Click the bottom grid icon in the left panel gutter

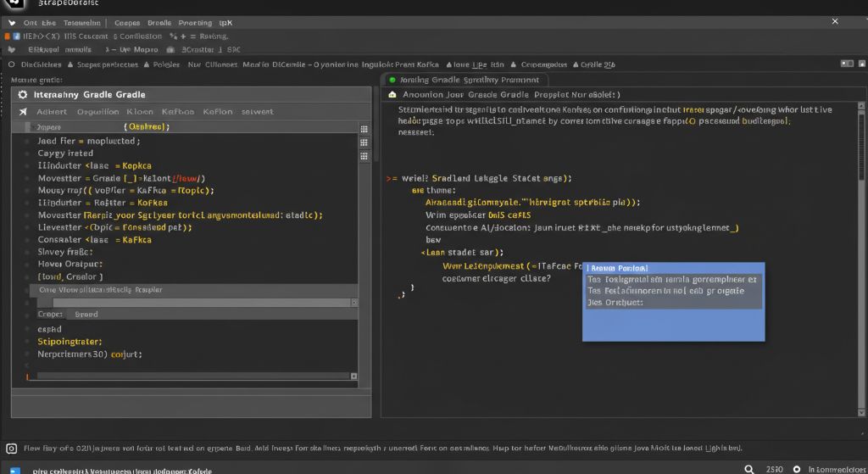(364, 157)
